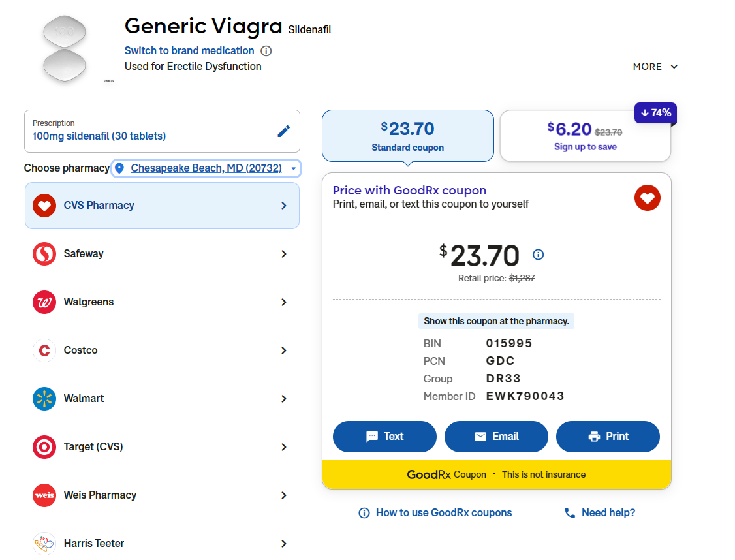Select BIN number 015995
This screenshot has width=735, height=560.
tap(509, 343)
